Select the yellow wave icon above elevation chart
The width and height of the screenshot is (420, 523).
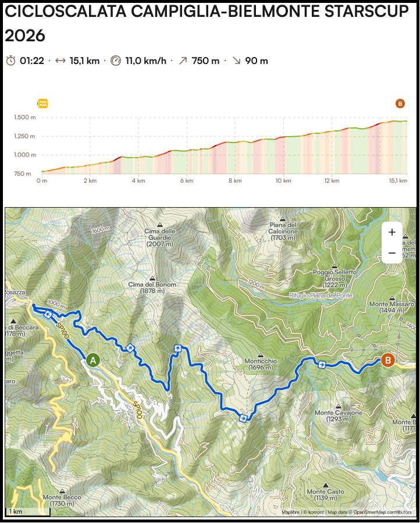(42, 104)
